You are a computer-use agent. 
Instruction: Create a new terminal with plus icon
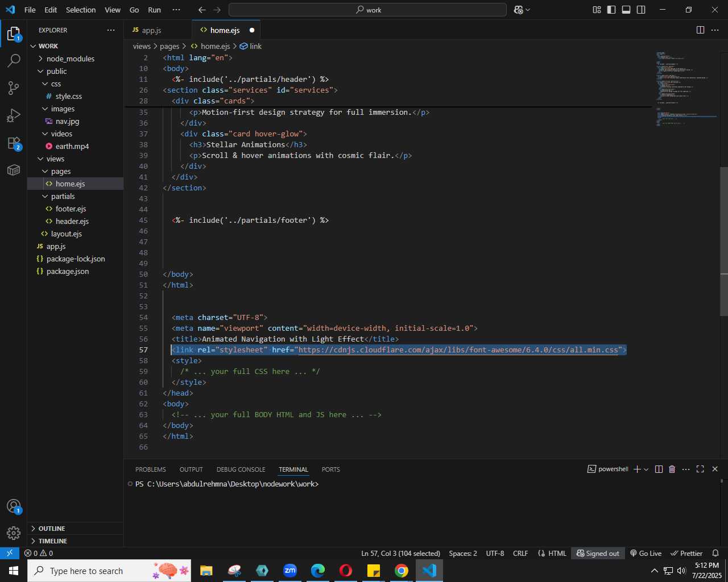(x=637, y=469)
